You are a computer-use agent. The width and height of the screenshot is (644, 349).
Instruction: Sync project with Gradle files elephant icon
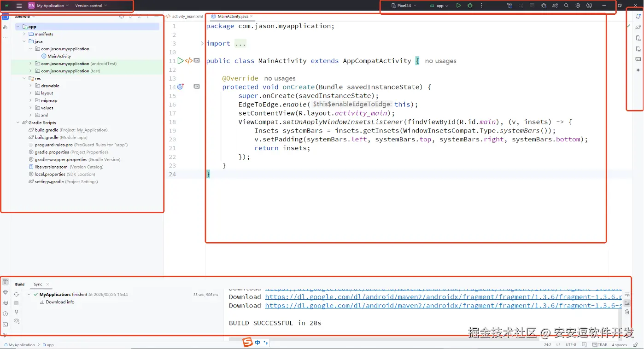click(555, 6)
